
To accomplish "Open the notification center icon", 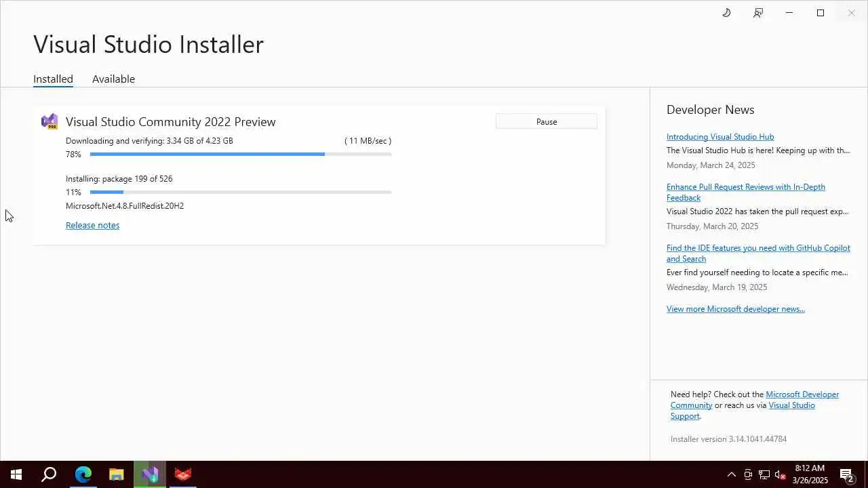I will (x=846, y=474).
